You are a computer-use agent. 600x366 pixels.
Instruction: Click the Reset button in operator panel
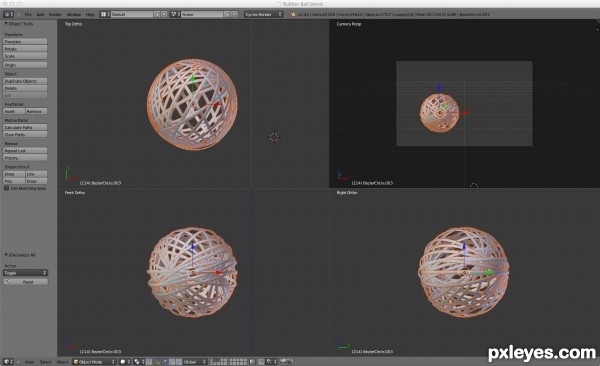(25, 282)
